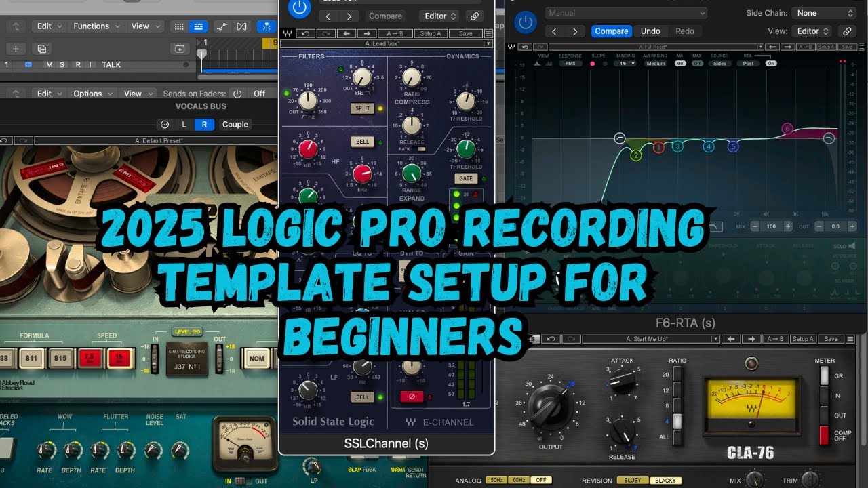Select band 6 node in F6 graph
The width and height of the screenshot is (868, 488).
point(787,128)
